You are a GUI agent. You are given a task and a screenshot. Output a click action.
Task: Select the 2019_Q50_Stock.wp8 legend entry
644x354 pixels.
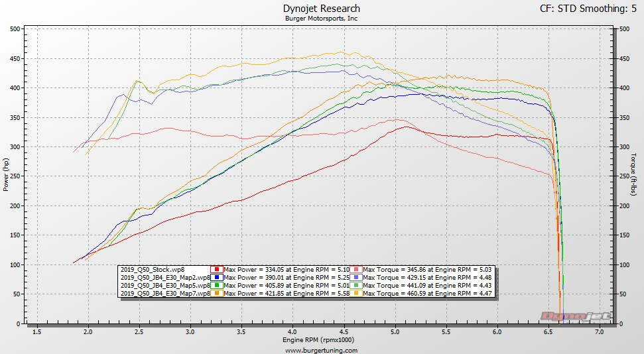[x=153, y=270]
